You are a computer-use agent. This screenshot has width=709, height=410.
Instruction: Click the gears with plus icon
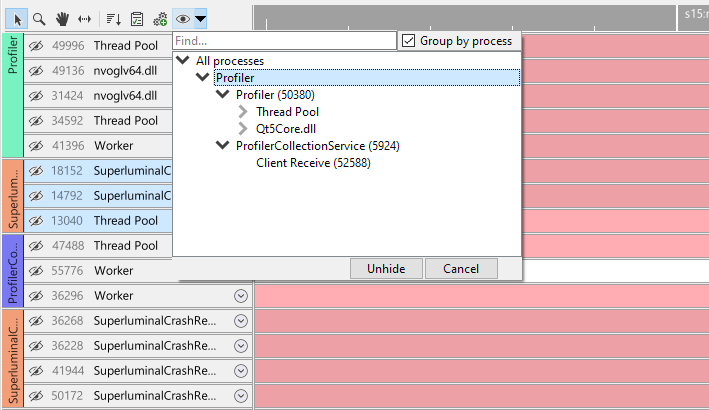point(160,18)
